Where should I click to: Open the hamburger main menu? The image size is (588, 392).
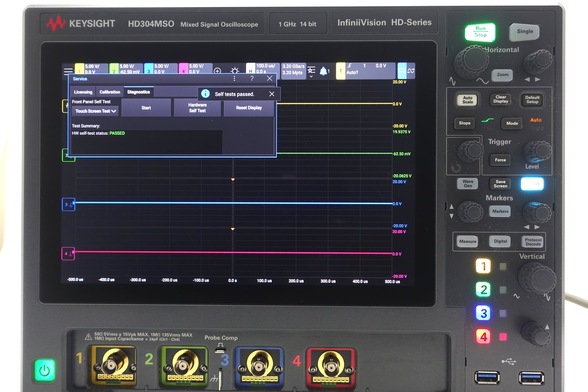pyautogui.click(x=68, y=71)
